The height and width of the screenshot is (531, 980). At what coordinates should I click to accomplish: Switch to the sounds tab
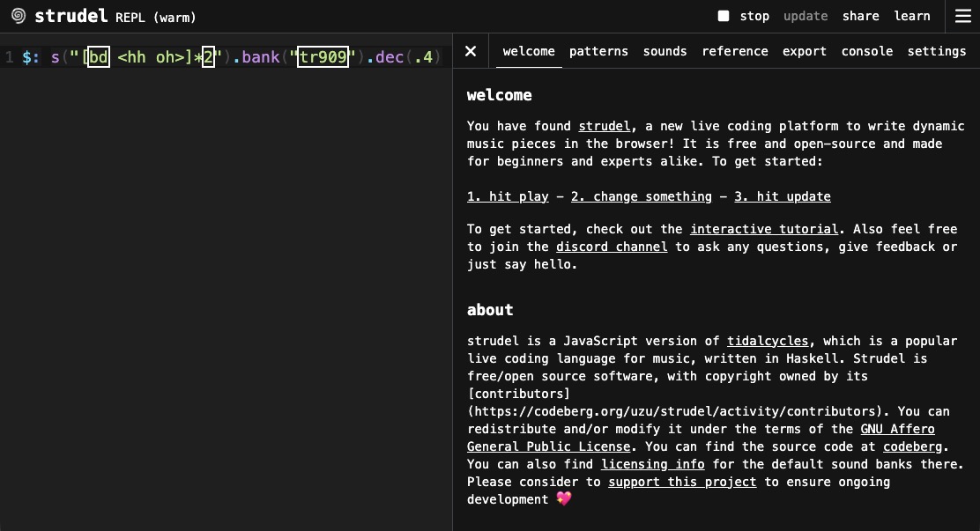[665, 51]
